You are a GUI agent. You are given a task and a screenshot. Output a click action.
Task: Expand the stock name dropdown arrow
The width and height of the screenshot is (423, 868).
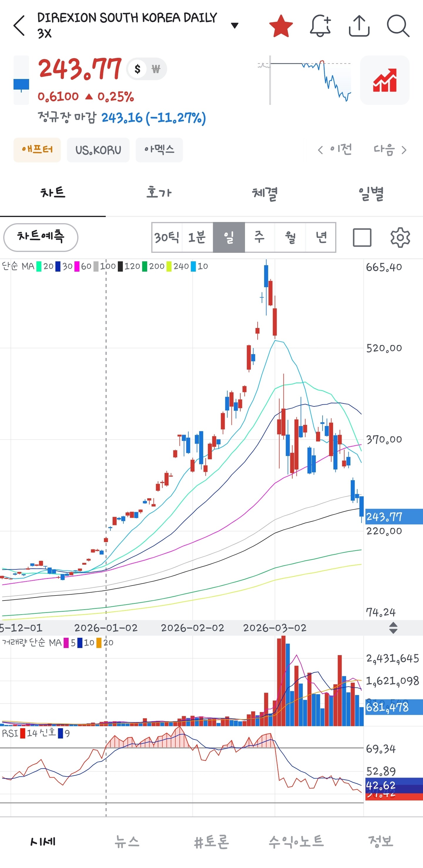pos(235,26)
